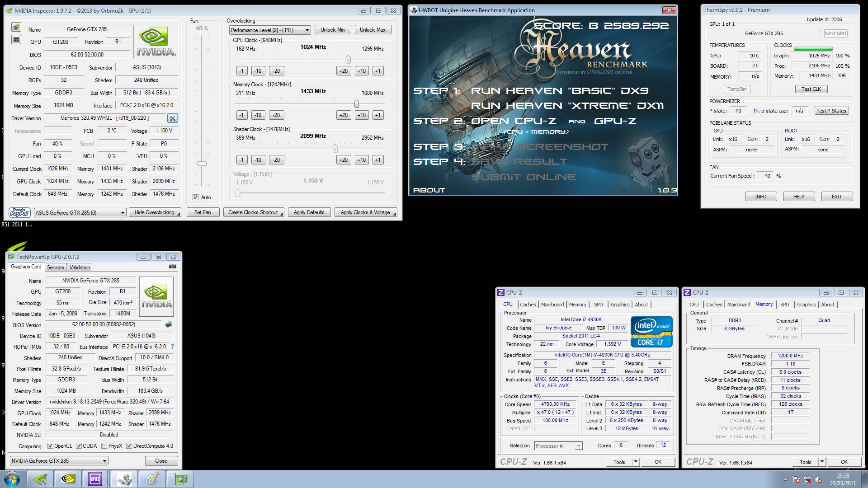Click the GPU-Z screenshot camera icon
868x488 pixels.
[173, 267]
